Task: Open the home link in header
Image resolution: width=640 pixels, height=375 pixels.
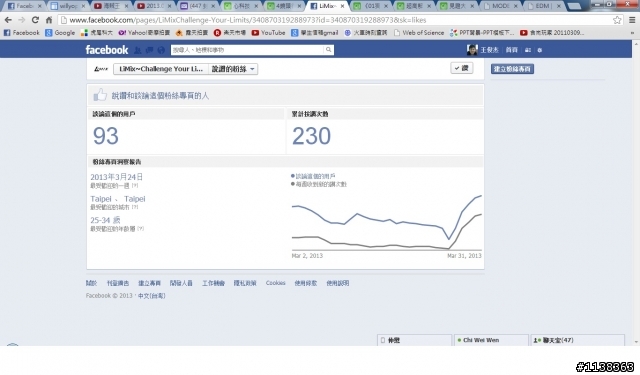Action: (511, 50)
